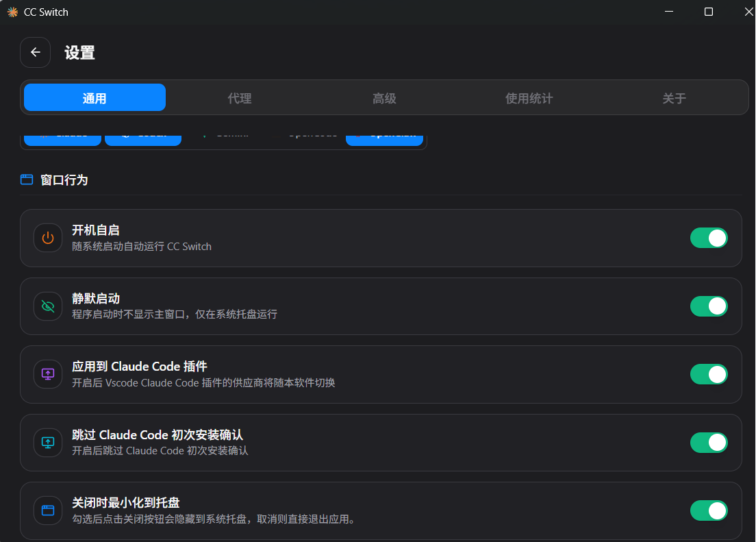
Task: Click the 应用到 Claude Code 插件 title
Action: 140,367
